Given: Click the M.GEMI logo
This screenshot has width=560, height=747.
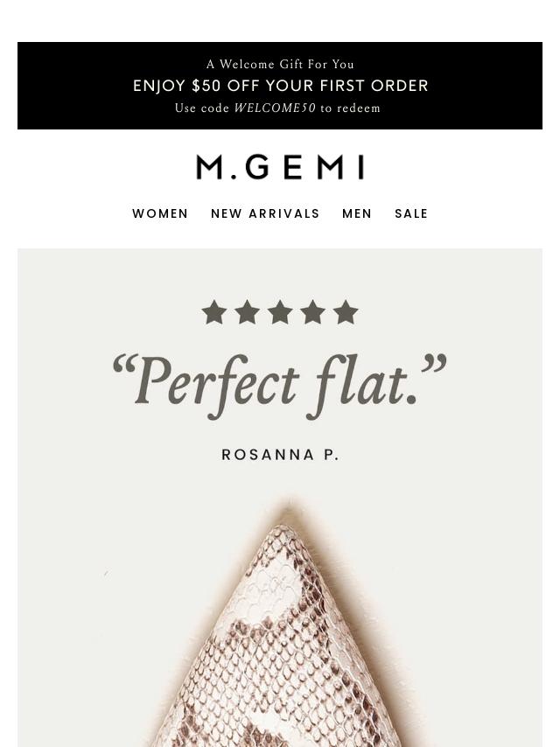Looking at the screenshot, I should pos(280,167).
